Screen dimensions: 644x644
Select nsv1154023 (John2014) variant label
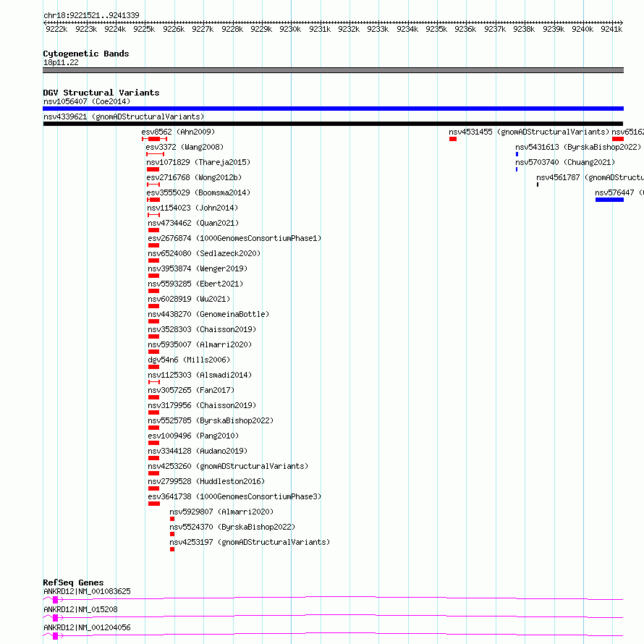coord(192,208)
